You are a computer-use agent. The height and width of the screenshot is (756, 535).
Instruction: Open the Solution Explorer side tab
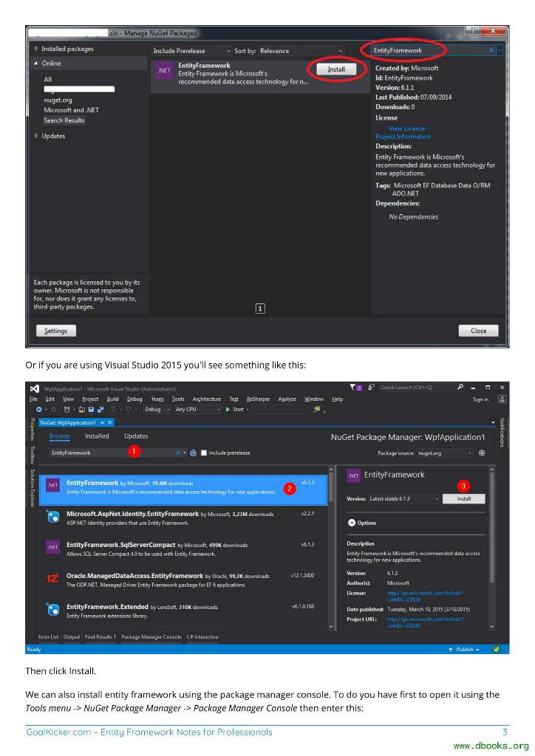click(33, 488)
